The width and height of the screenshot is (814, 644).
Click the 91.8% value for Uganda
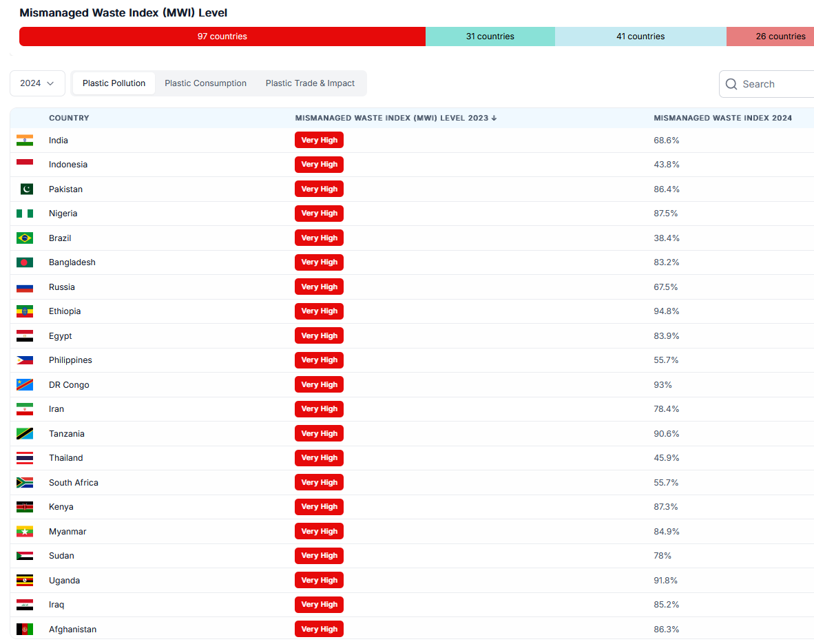coord(665,580)
